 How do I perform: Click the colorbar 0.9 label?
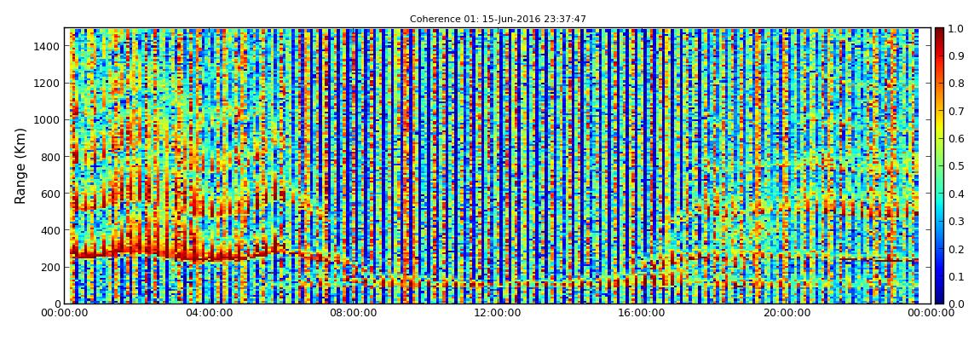point(956,56)
